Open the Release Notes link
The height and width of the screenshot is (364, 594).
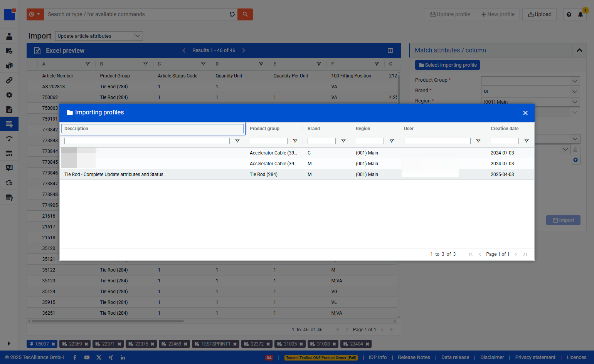click(x=414, y=357)
